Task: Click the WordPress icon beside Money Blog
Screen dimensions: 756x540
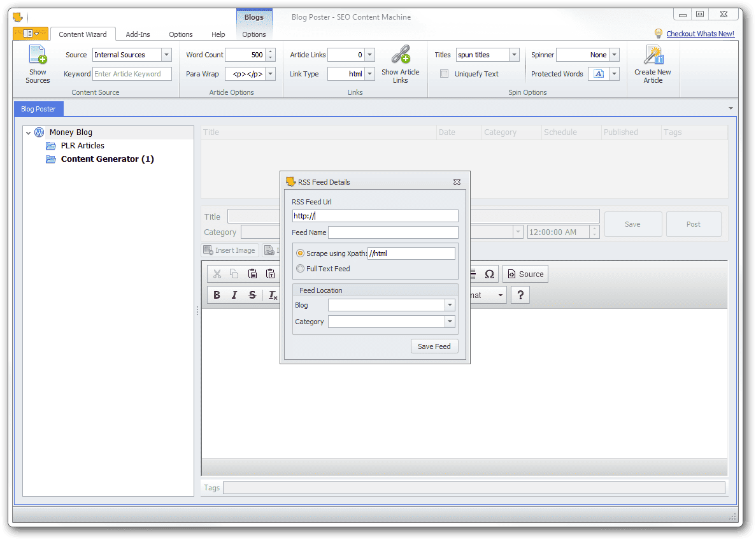Action: tap(39, 132)
